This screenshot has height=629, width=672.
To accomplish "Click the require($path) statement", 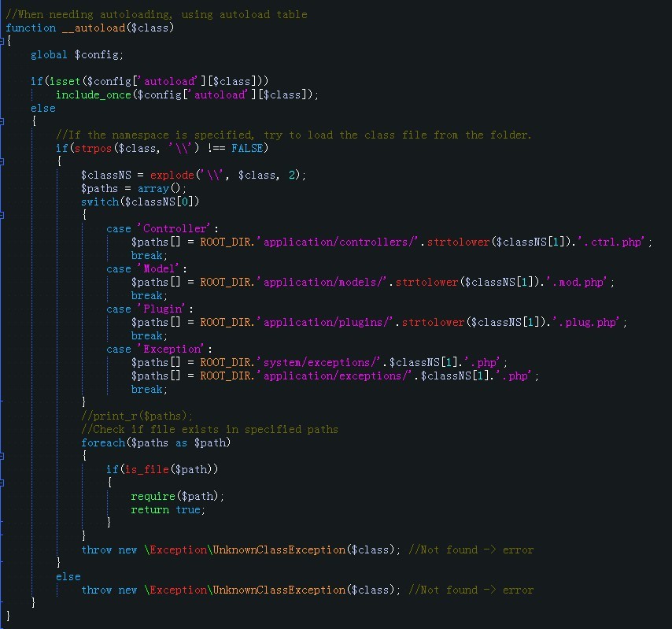I will (x=177, y=497).
